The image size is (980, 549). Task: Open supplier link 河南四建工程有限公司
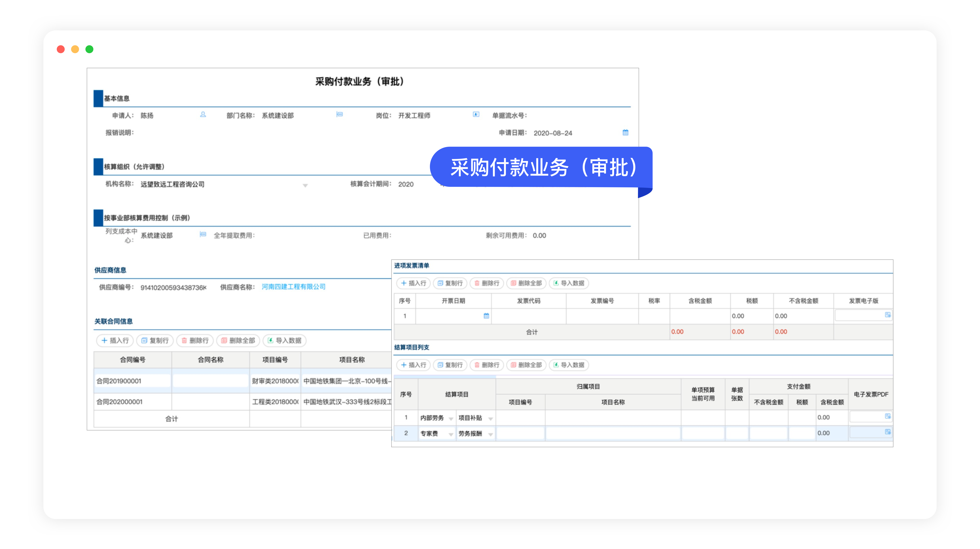(293, 286)
